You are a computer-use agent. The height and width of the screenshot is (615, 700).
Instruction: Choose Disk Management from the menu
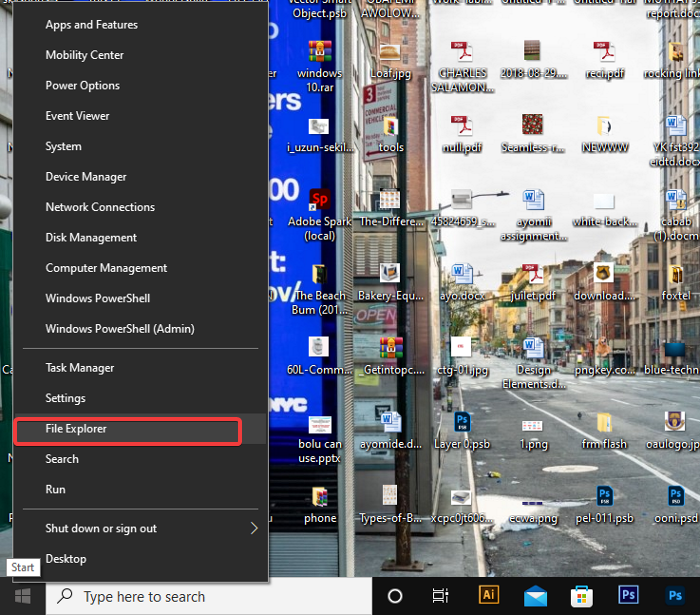[x=91, y=238]
